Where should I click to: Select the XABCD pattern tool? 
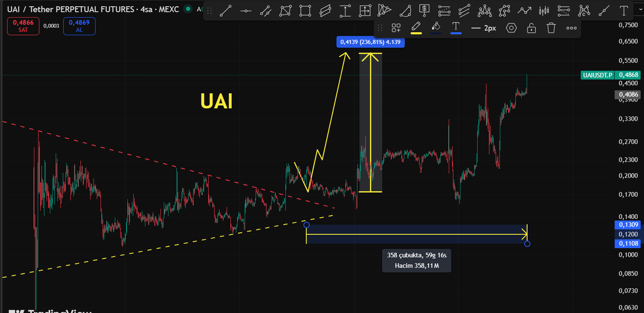(x=504, y=10)
